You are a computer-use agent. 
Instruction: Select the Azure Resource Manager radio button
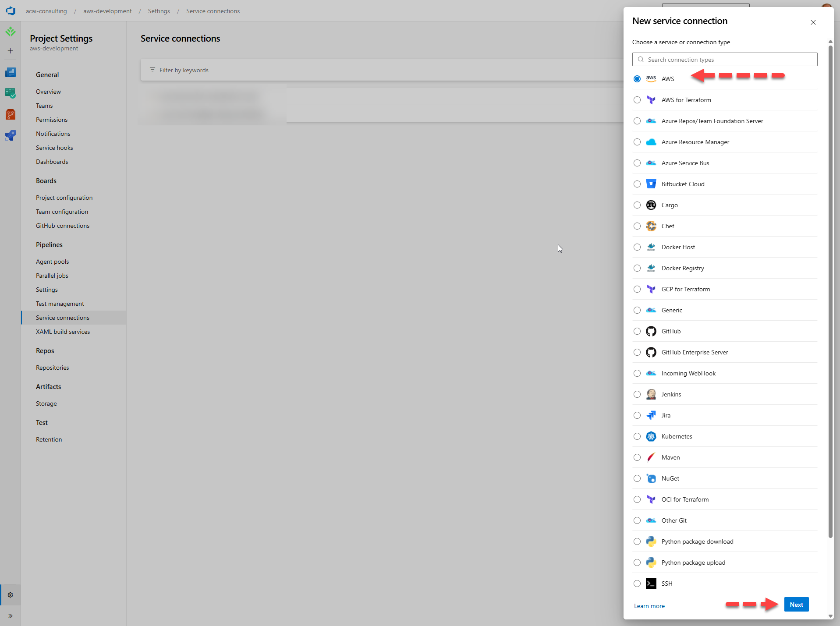637,142
